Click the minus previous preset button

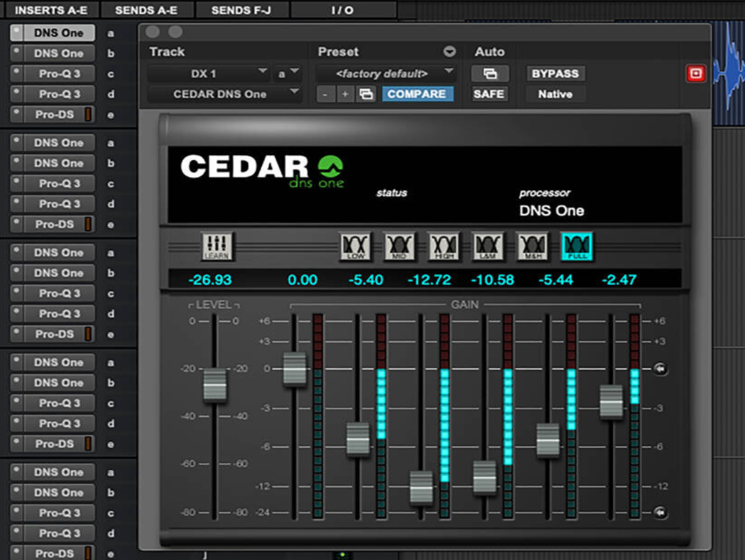tap(325, 94)
